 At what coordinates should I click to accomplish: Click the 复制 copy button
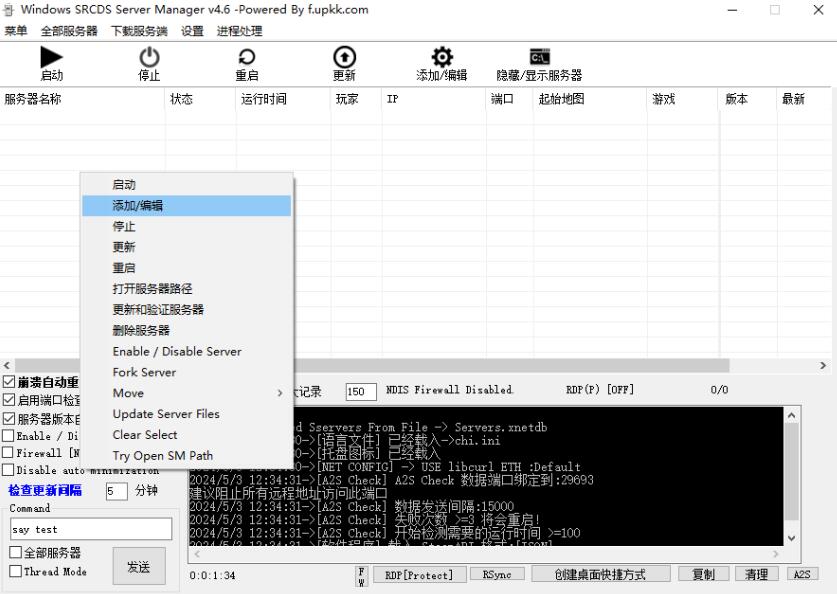(x=704, y=574)
